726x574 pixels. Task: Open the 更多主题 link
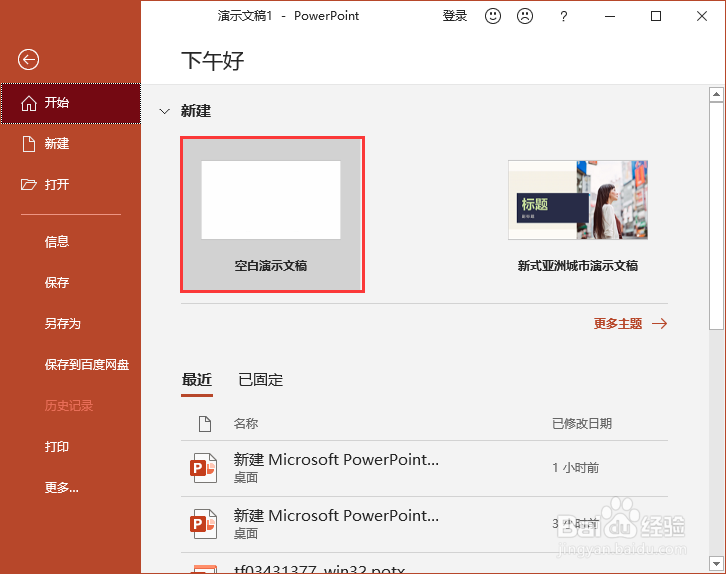[630, 324]
